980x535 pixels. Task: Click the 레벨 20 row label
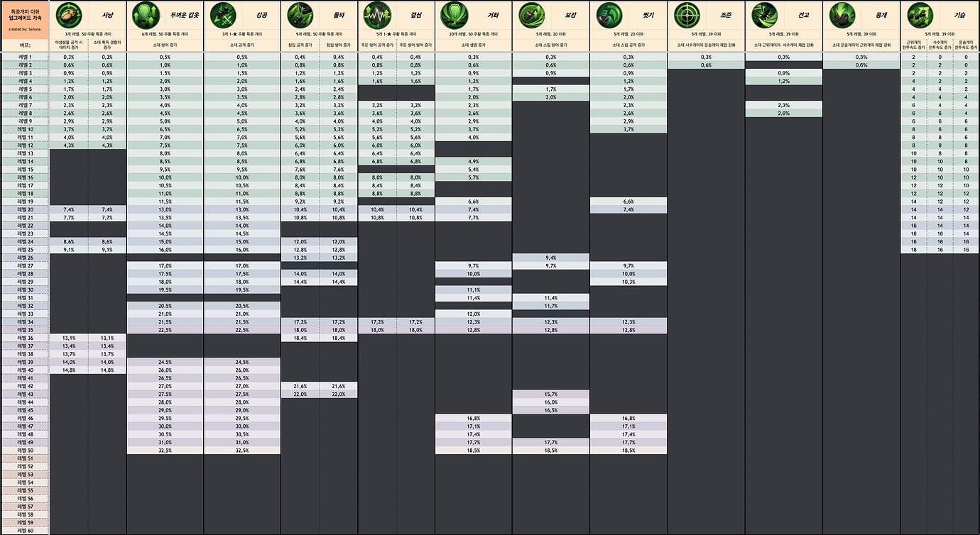coord(25,210)
